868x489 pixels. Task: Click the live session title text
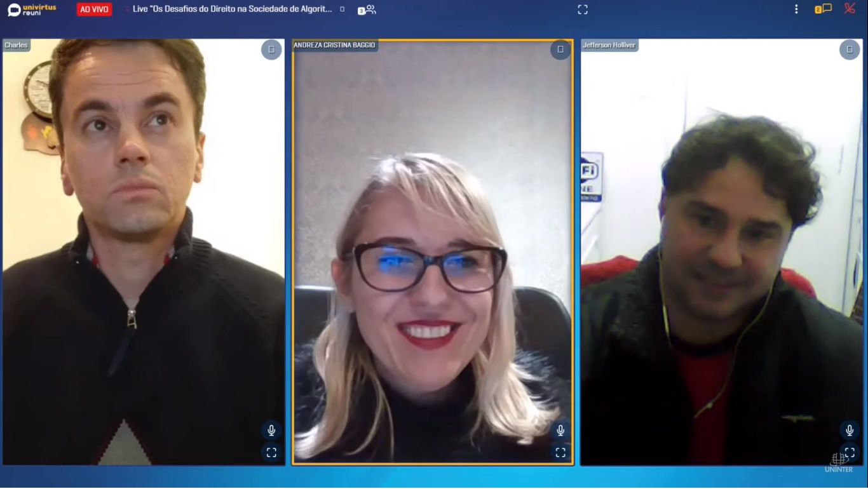232,10
